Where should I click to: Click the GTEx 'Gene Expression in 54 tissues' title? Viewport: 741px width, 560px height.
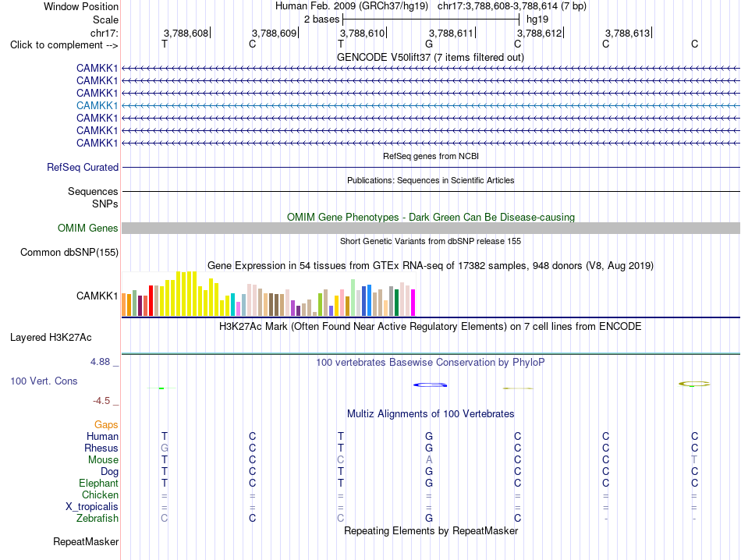pos(431,266)
